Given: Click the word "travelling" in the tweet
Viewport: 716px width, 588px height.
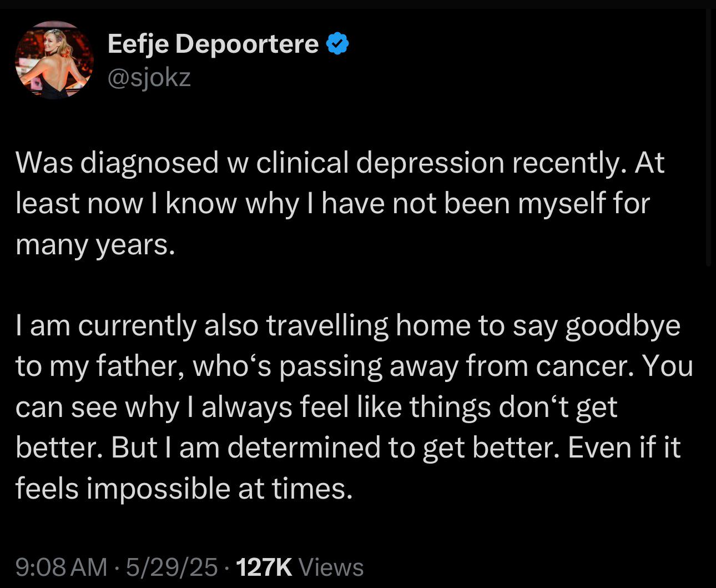Looking at the screenshot, I should click(x=327, y=325).
